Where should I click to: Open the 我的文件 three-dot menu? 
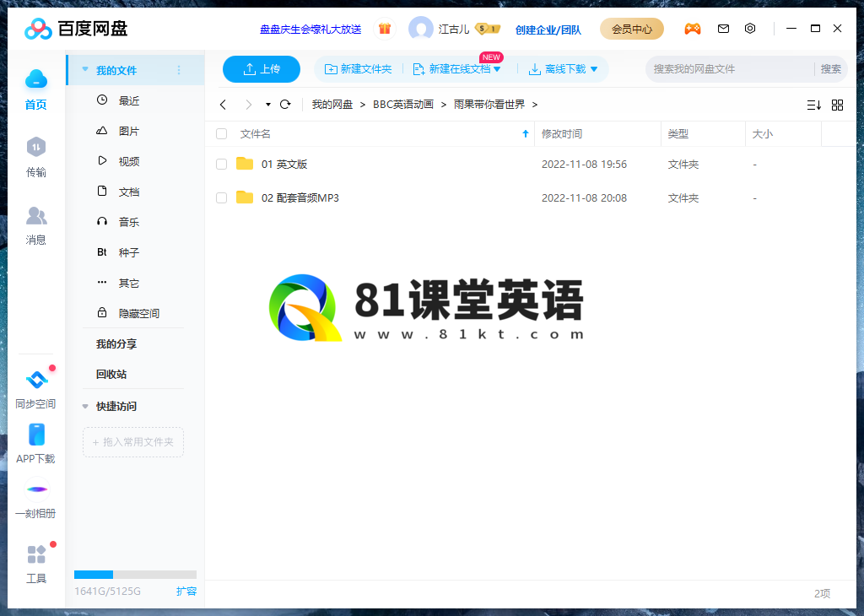tap(179, 70)
